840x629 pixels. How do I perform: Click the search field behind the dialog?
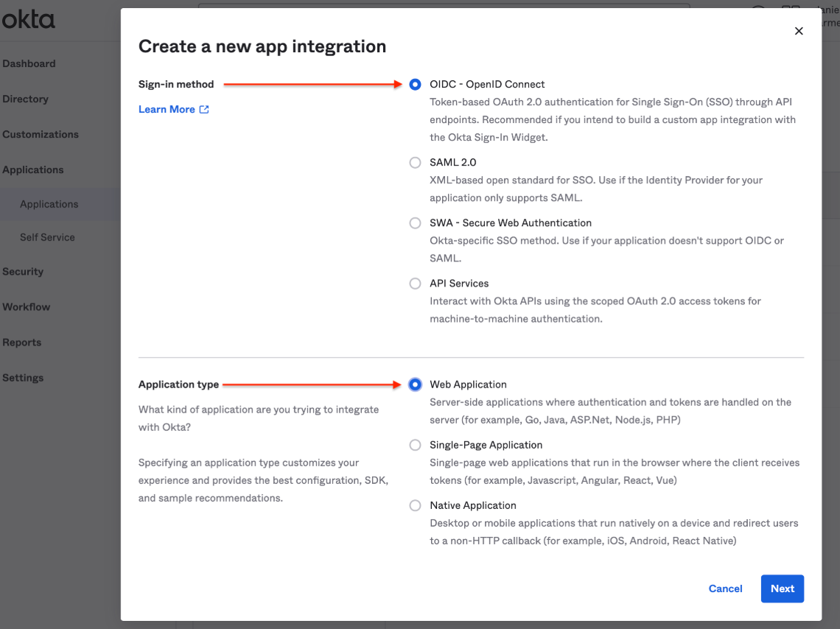[x=444, y=5]
